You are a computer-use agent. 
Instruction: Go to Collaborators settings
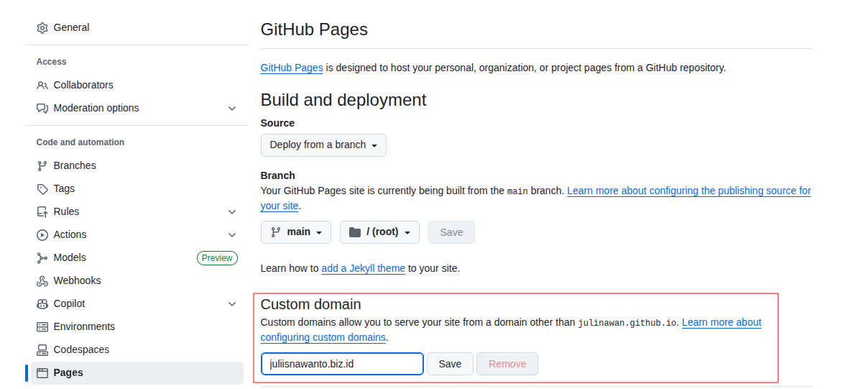point(137,85)
